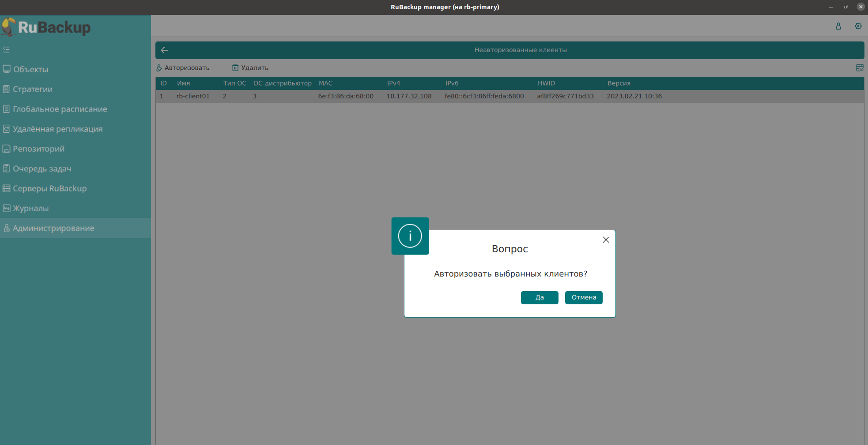Viewport: 868px width, 445px height.
Task: Click the table columns configuration icon
Action: [859, 67]
